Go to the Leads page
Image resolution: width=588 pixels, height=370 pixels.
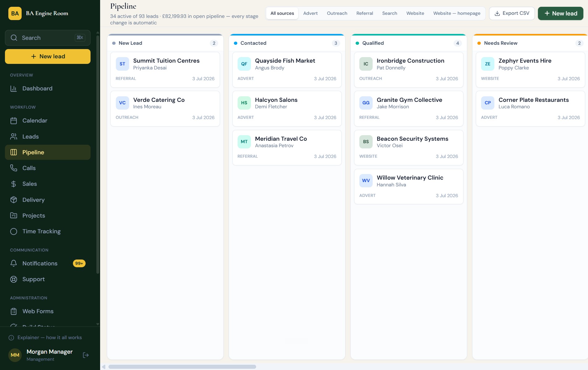click(x=48, y=136)
